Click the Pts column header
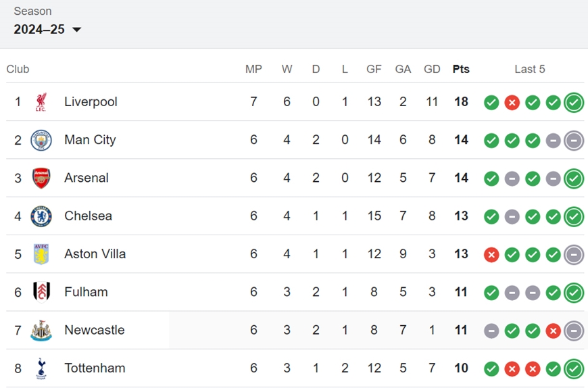This screenshot has height=388, width=588. (x=461, y=69)
